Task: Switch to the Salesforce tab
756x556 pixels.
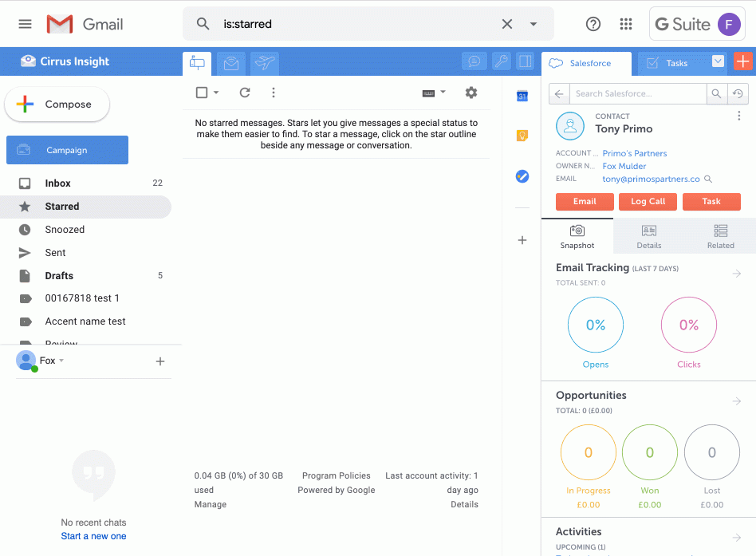Action: (586, 63)
